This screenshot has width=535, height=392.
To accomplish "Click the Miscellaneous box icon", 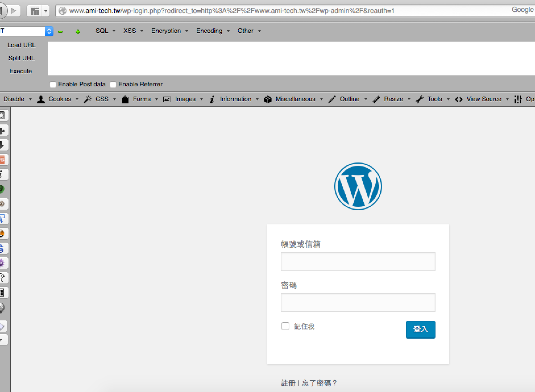I will pyautogui.click(x=268, y=99).
